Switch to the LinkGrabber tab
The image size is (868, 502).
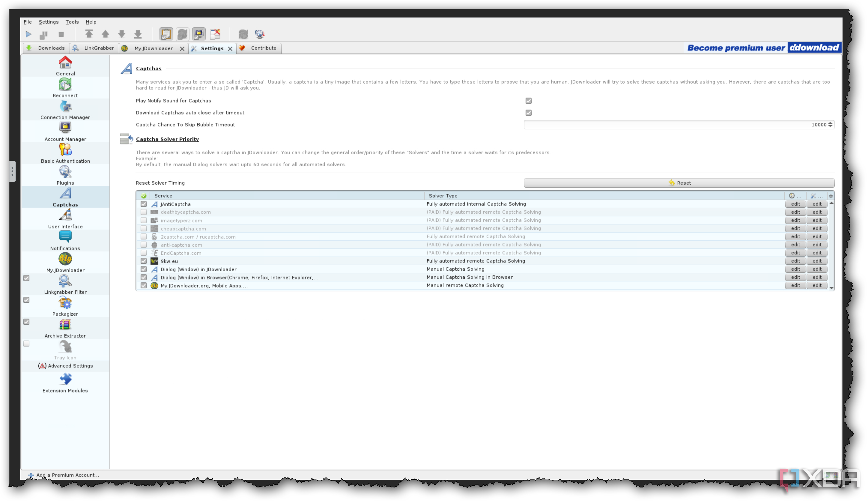coord(94,48)
